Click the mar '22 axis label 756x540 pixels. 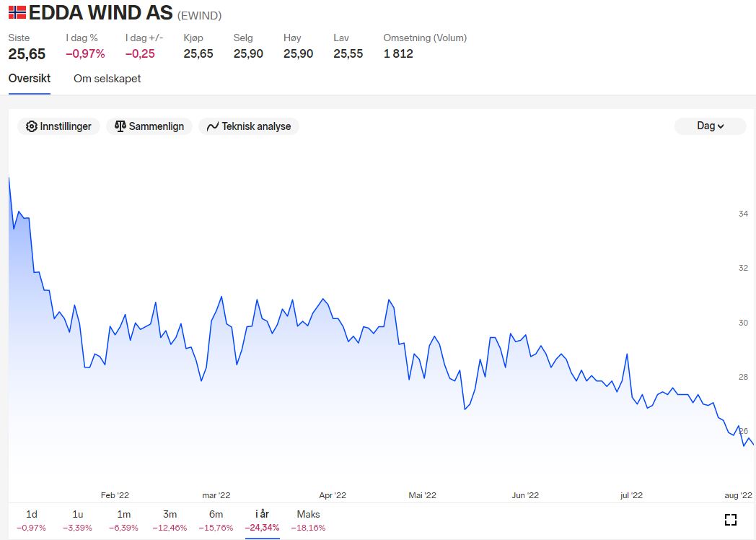coord(216,495)
